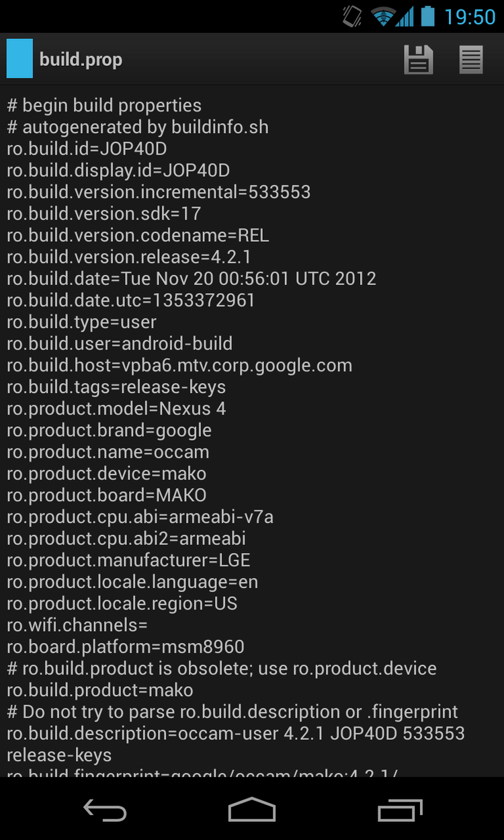Place cursor on the empty ro.wifi.channels= line
This screenshot has height=840, width=504.
tap(77, 625)
